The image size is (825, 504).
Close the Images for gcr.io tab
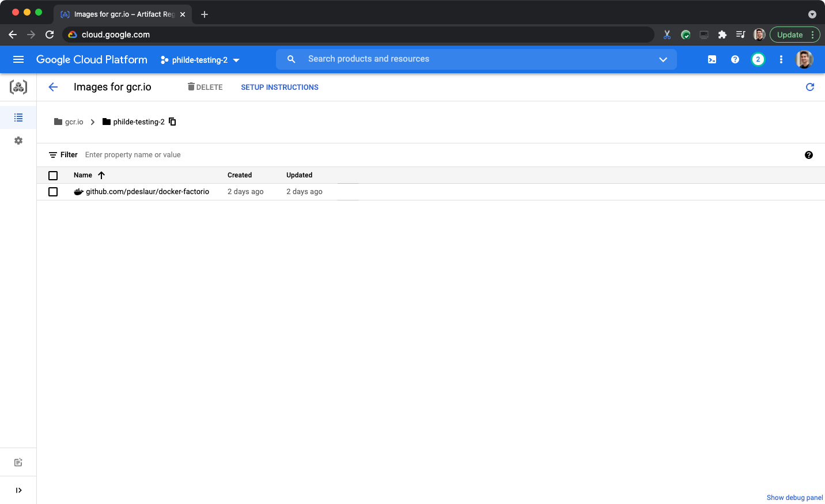click(x=183, y=14)
